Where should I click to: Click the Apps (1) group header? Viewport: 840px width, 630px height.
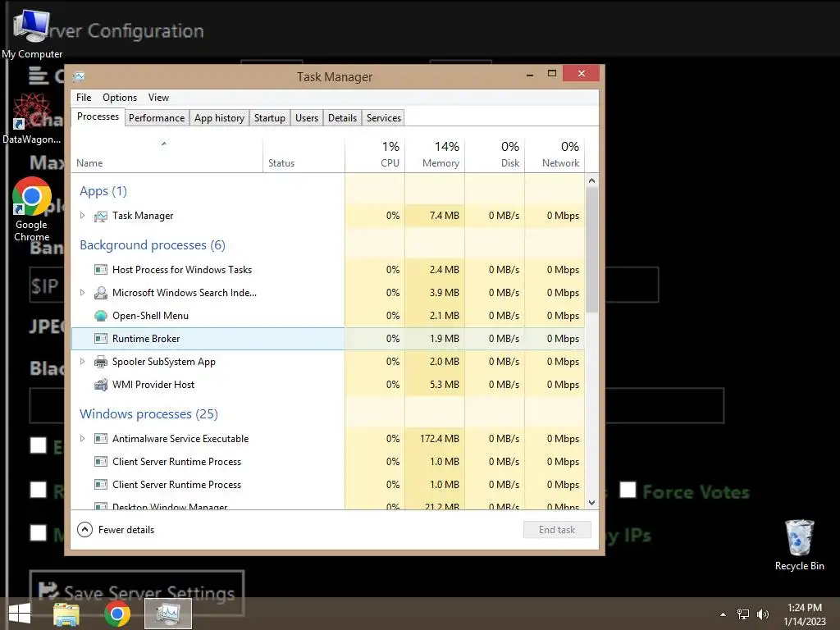pos(103,191)
